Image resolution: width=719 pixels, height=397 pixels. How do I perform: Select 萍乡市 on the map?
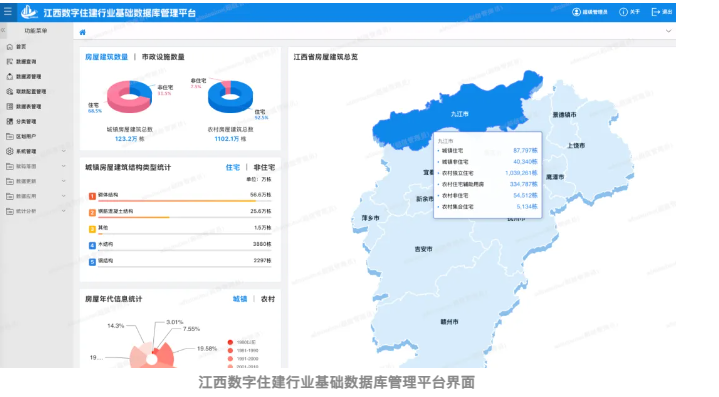click(371, 218)
